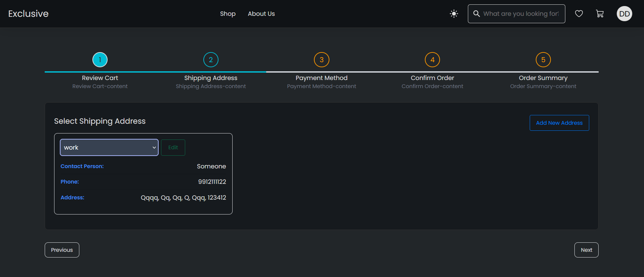
Task: Go to step 1 circle Review Cart
Action: (x=100, y=60)
